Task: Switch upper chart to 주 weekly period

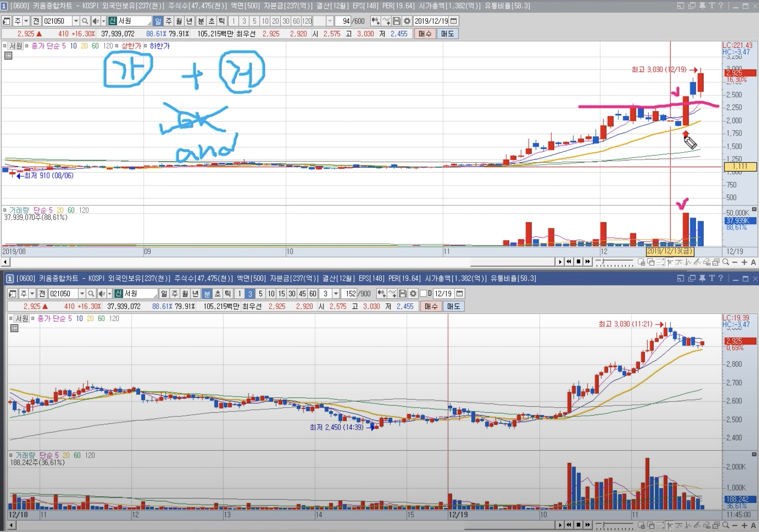Action: (169, 21)
